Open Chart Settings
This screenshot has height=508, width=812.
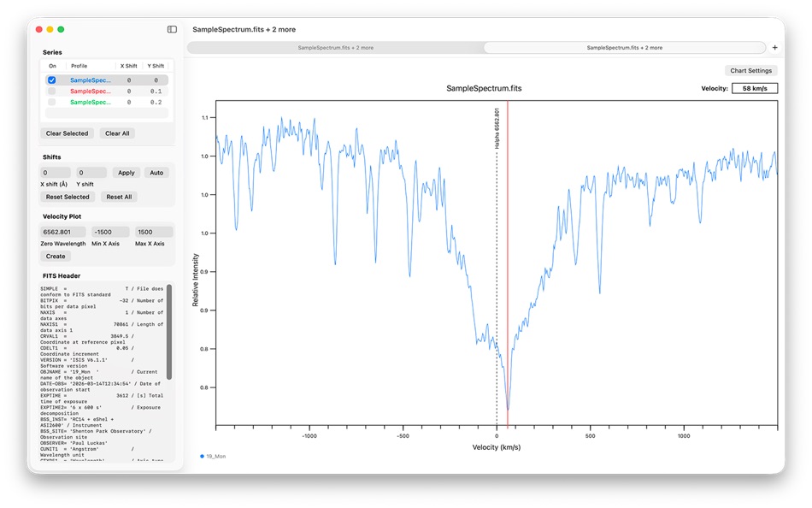point(751,70)
